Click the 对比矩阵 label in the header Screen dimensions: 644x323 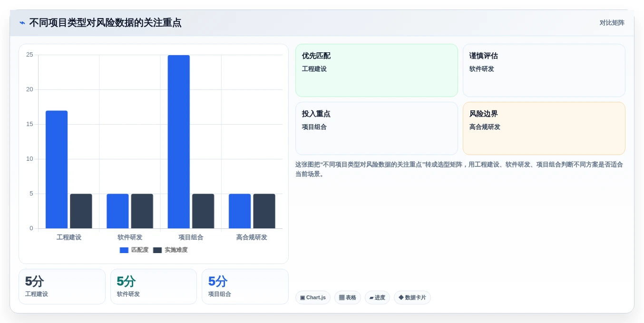(x=612, y=23)
